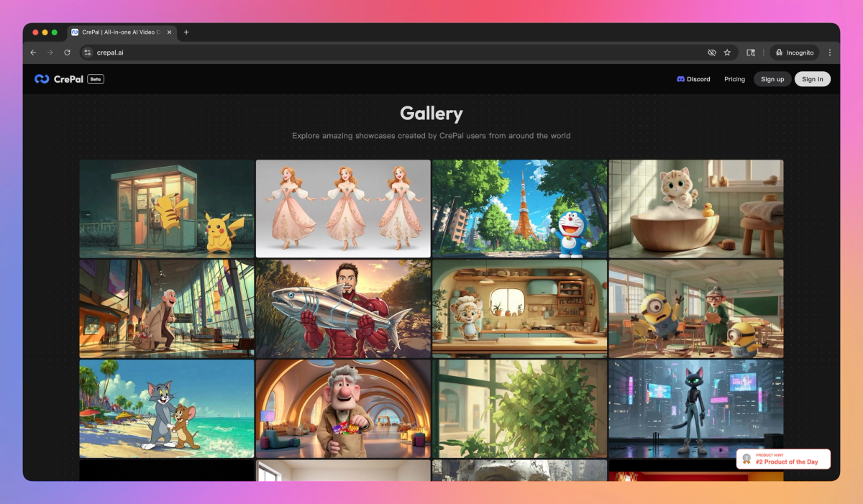Bookmark this page with the star icon

(x=727, y=52)
